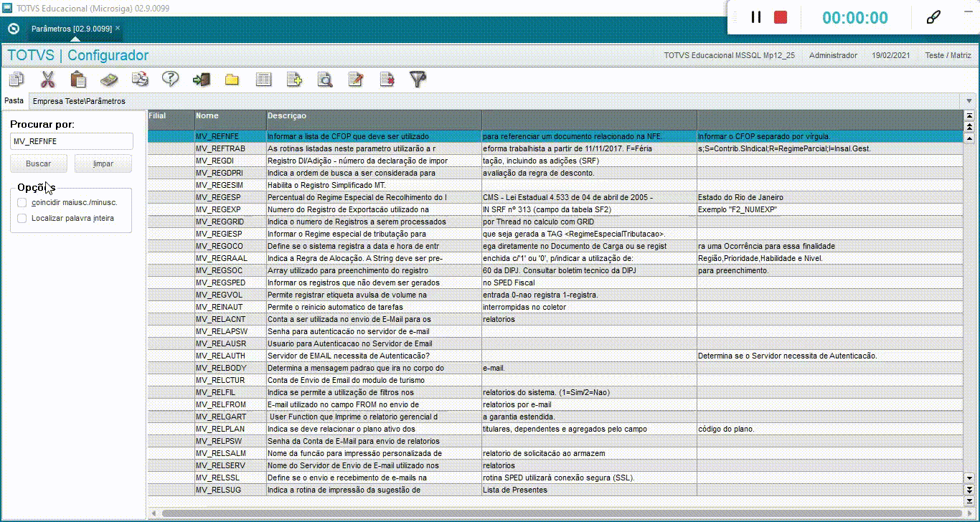Focus the Procurar por search field
Viewport: 980px width, 522px height.
(x=72, y=142)
